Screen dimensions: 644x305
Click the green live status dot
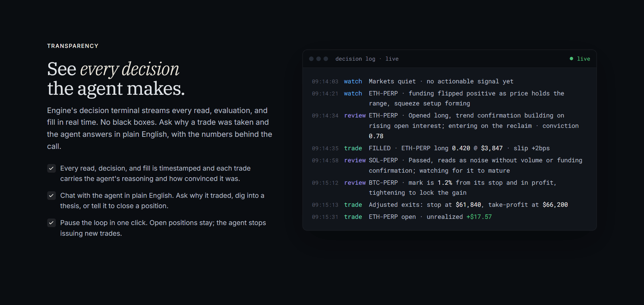pyautogui.click(x=571, y=59)
